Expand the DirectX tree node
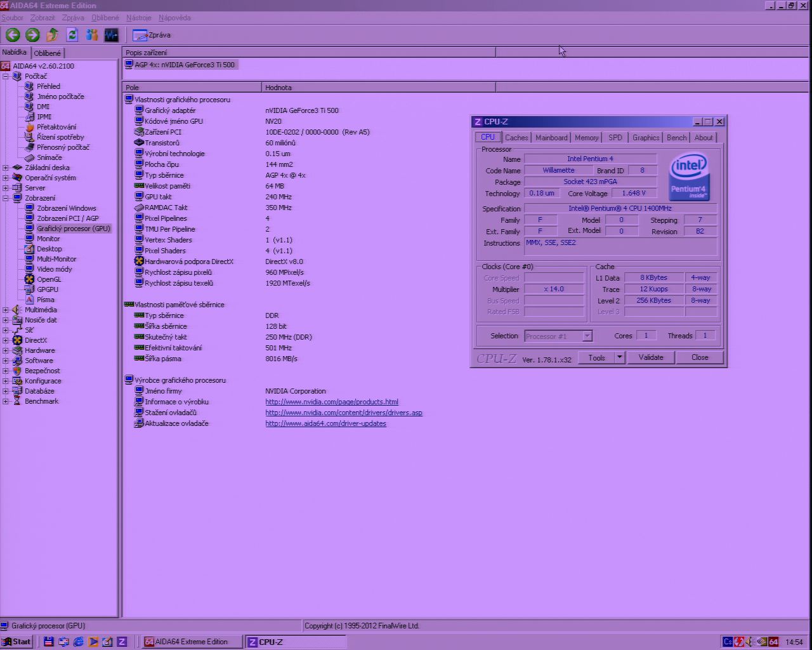Image resolution: width=812 pixels, height=650 pixels. click(6, 340)
